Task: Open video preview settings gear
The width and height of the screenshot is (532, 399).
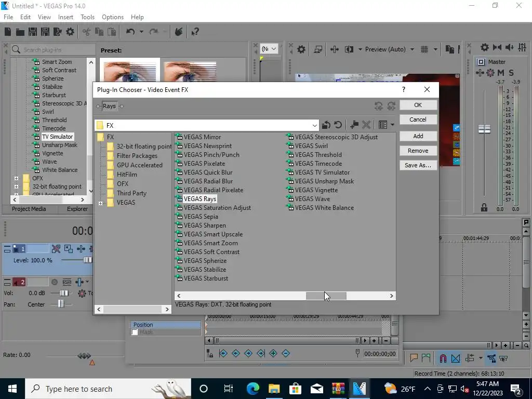Action: point(301,49)
